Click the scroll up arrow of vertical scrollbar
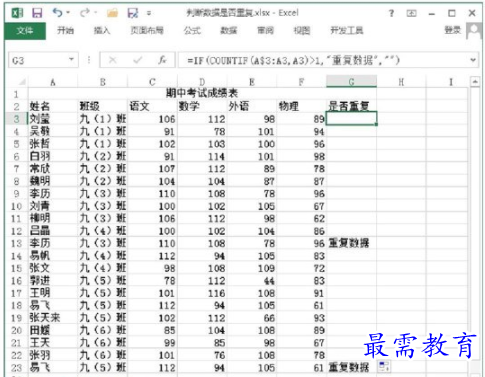Viewport: 485px width, 377px height. 475,81
